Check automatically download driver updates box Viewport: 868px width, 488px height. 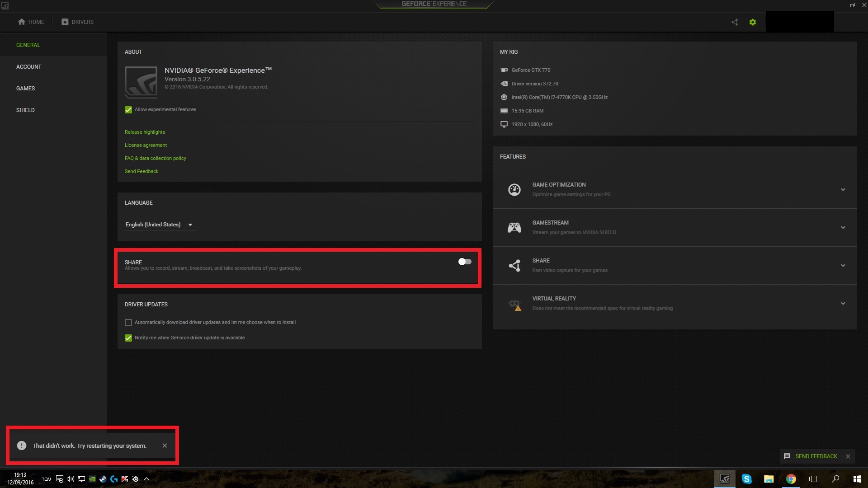(x=128, y=323)
